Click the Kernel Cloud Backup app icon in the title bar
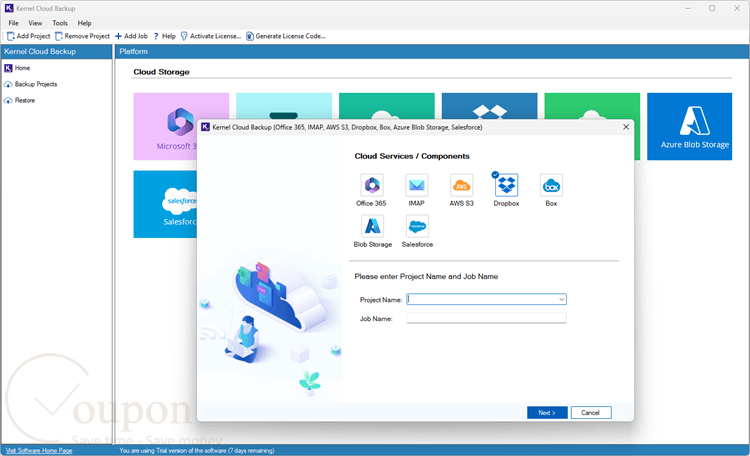Image resolution: width=750 pixels, height=456 pixels. click(x=9, y=8)
